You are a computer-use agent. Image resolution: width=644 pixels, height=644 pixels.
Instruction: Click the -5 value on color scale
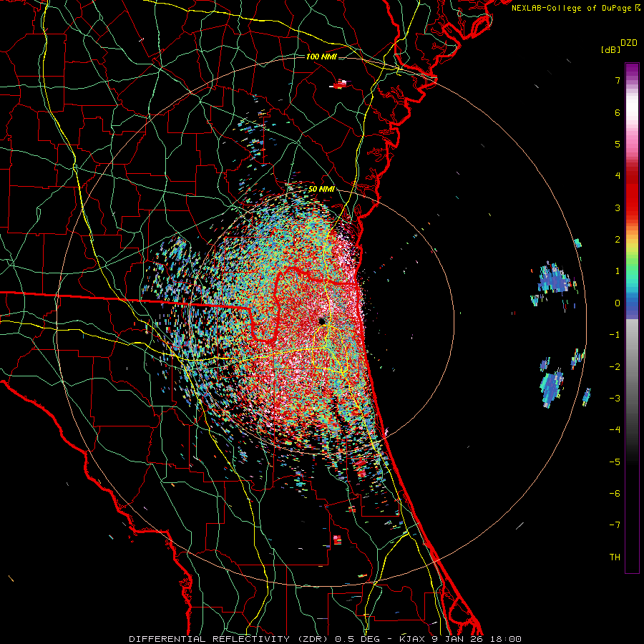pos(615,462)
